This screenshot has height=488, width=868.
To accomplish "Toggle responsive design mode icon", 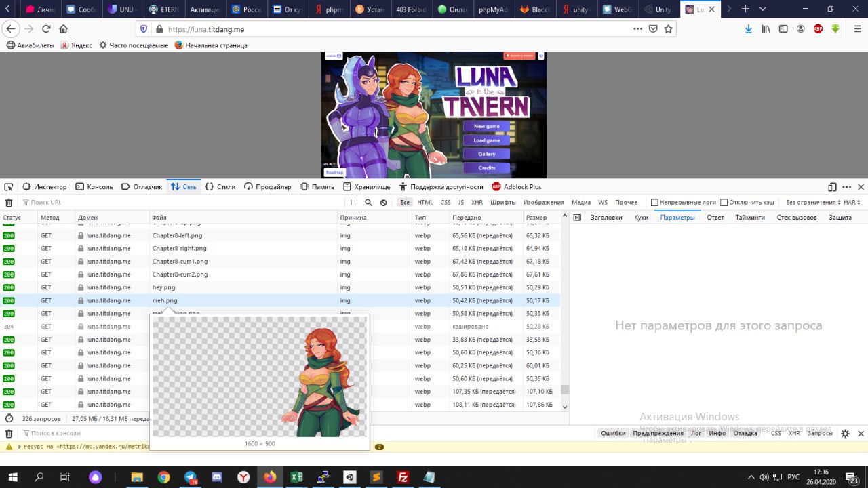I will pos(832,187).
